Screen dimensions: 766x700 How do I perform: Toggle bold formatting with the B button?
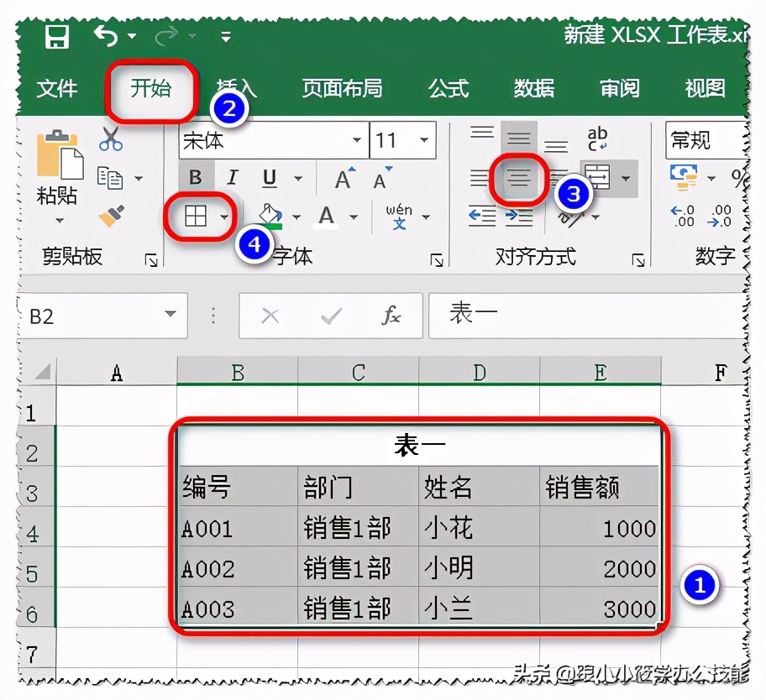pyautogui.click(x=196, y=176)
